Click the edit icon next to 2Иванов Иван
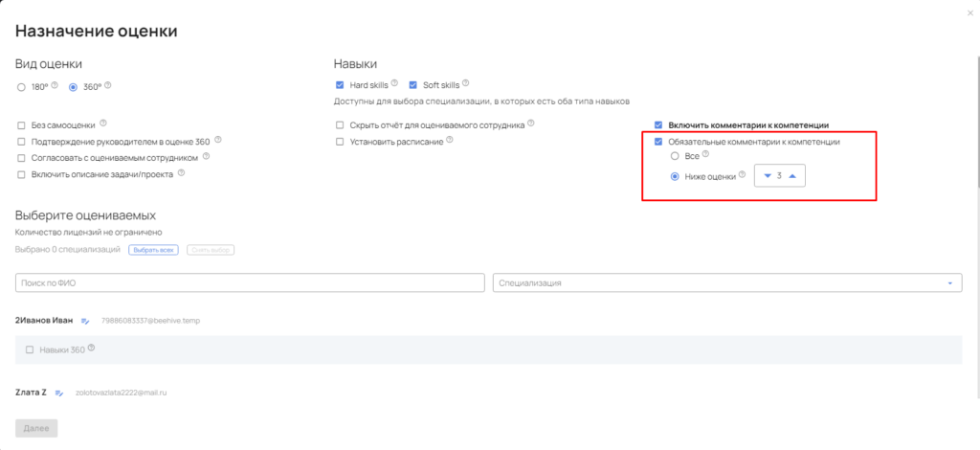 [84, 321]
